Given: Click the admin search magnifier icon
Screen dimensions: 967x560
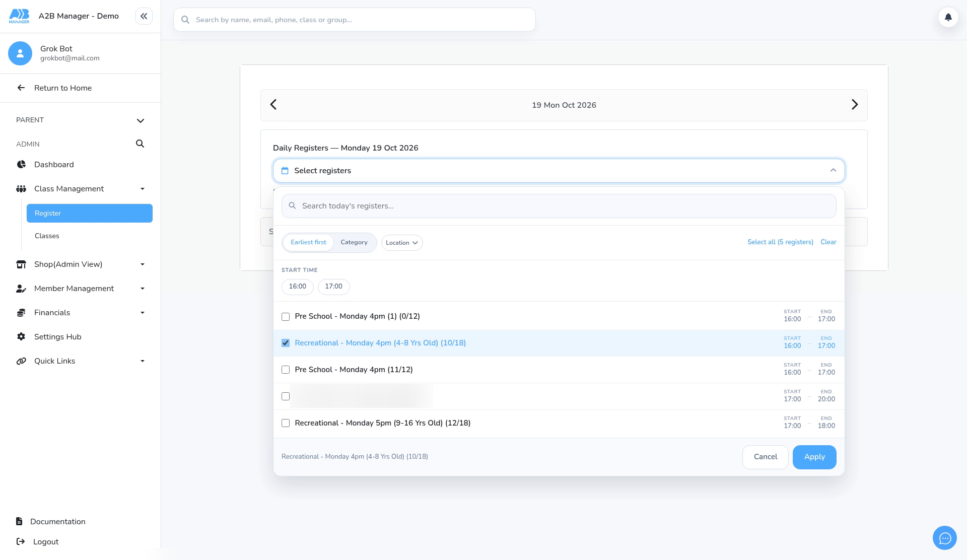Looking at the screenshot, I should coord(140,144).
